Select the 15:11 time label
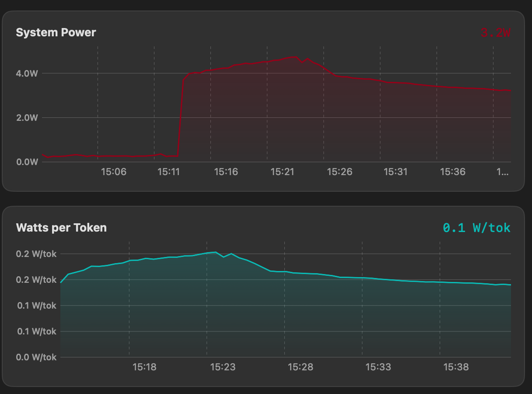Screen dimensions: 532x394 click(169, 172)
